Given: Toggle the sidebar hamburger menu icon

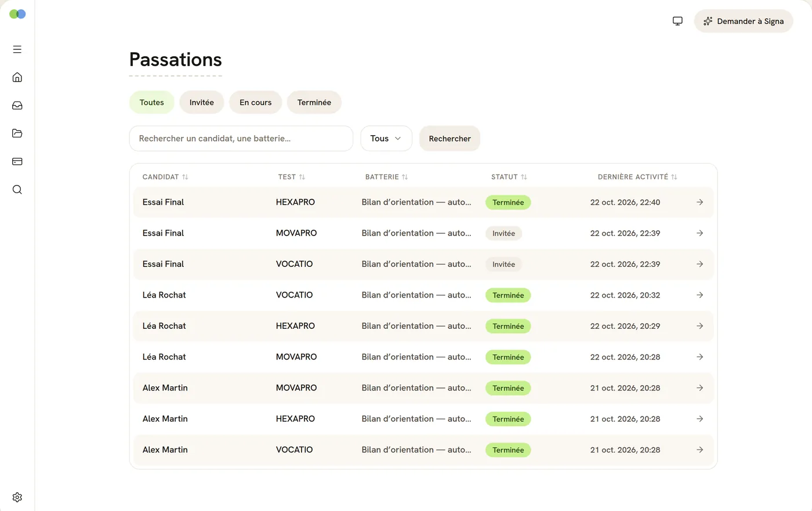Looking at the screenshot, I should tap(17, 49).
